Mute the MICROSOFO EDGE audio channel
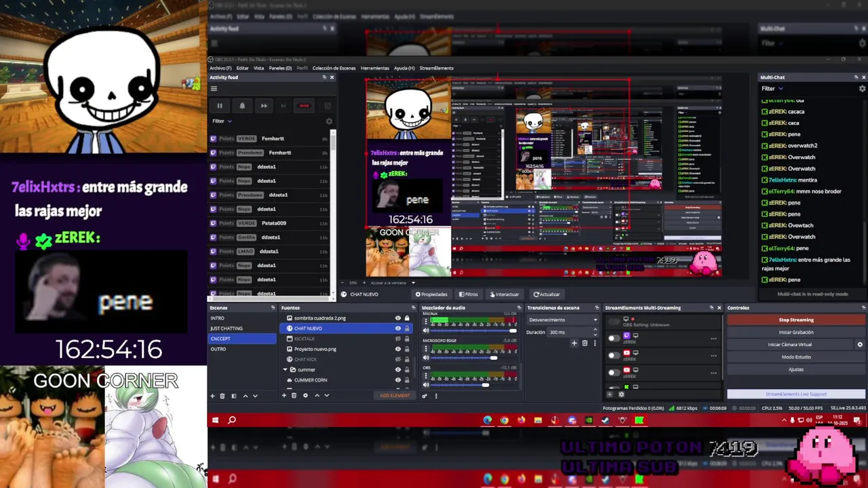868x488 pixels. coord(426,358)
